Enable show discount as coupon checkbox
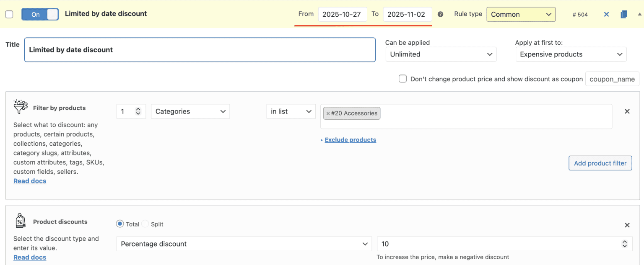The image size is (644, 265). click(x=402, y=79)
